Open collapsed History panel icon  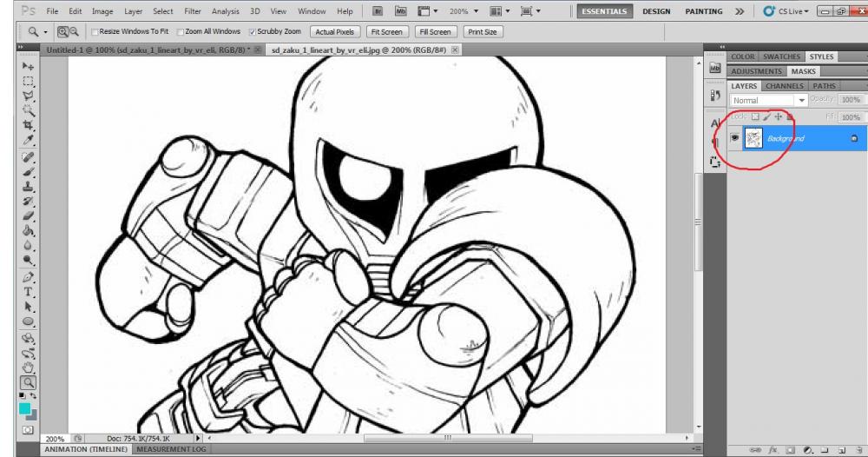[x=715, y=96]
